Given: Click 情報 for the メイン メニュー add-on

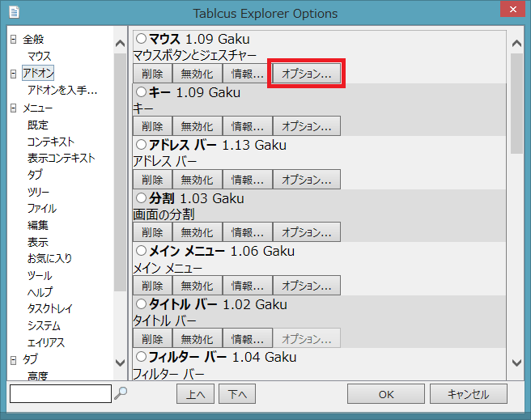Looking at the screenshot, I should 247,286.
